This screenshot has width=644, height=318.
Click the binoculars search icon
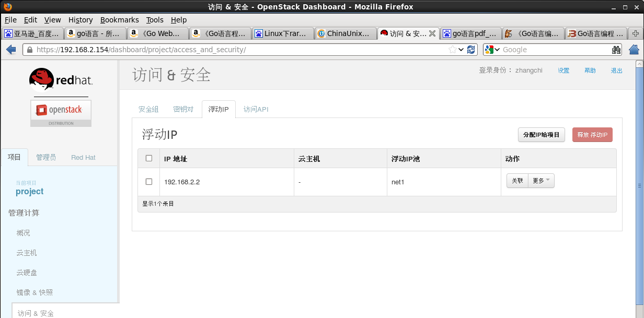coord(616,49)
